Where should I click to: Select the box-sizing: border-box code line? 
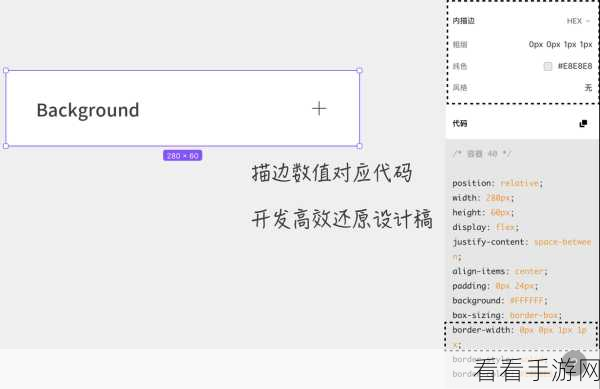[x=507, y=315]
